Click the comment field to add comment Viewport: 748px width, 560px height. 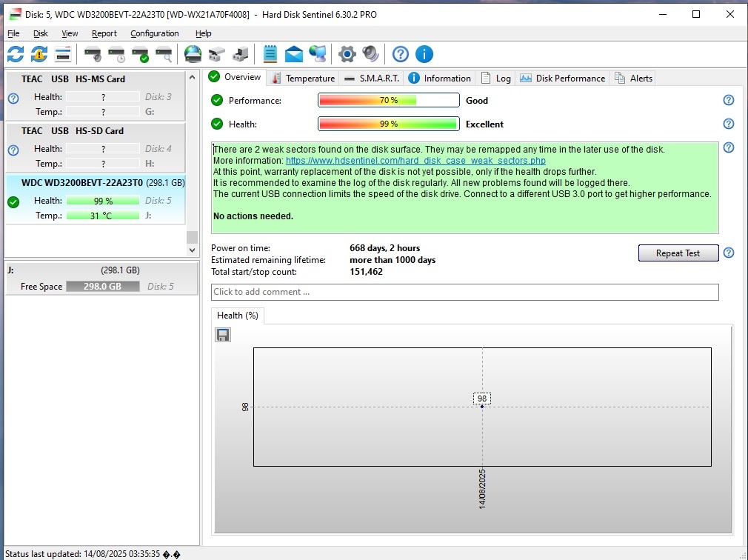pos(464,292)
